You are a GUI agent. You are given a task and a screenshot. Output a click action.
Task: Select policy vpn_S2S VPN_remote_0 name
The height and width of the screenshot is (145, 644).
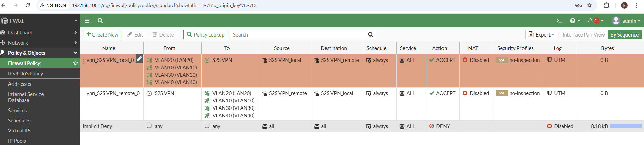(113, 93)
